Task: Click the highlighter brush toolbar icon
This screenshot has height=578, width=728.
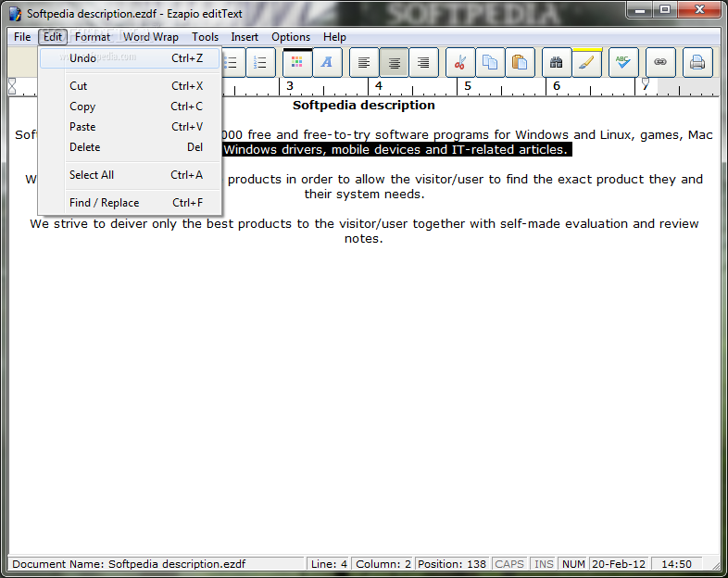Action: 587,64
